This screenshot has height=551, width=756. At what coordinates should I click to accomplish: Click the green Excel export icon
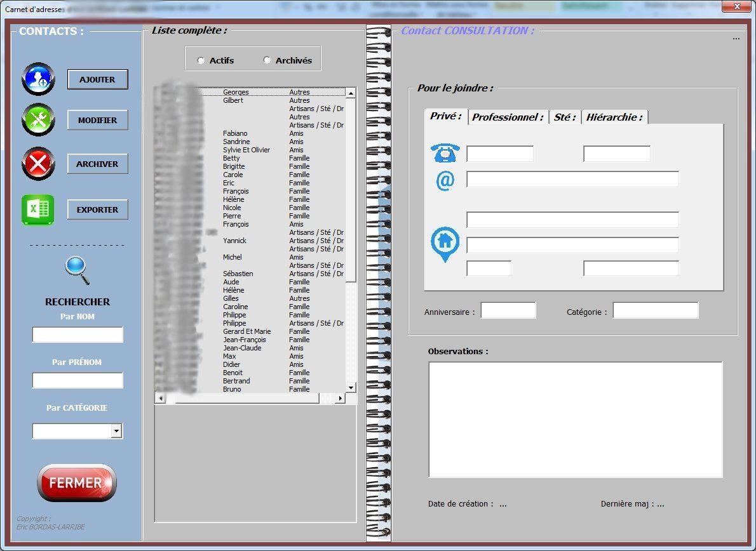(x=38, y=209)
